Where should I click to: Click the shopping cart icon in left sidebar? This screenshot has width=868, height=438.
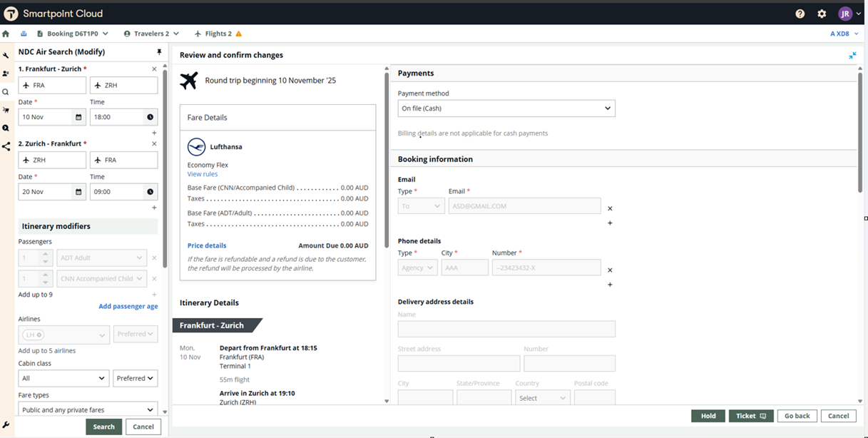6,110
